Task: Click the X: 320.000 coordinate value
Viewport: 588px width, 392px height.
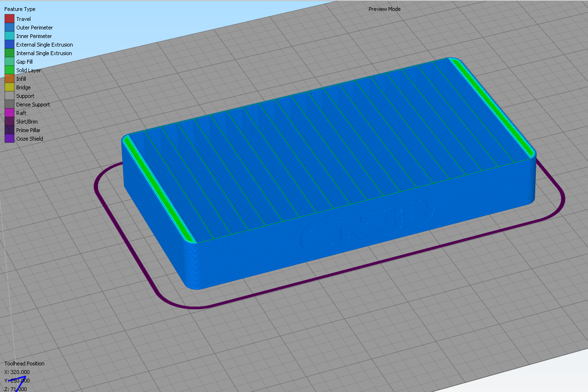Action: pyautogui.click(x=17, y=372)
